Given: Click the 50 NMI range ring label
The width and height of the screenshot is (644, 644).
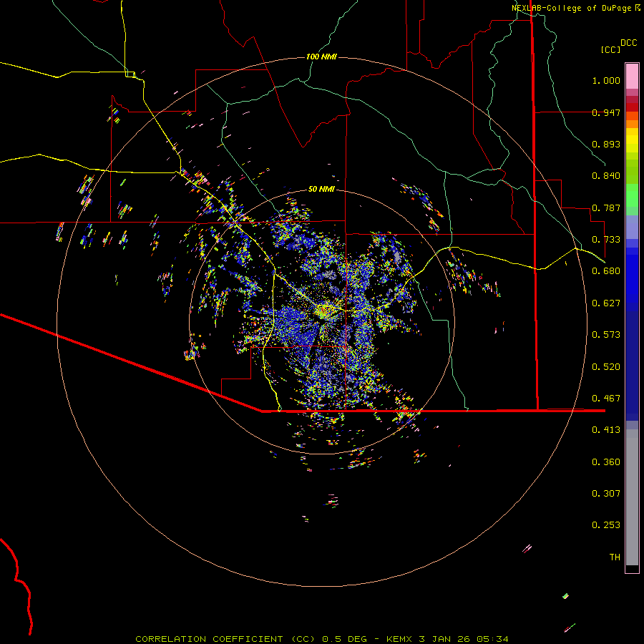Looking at the screenshot, I should (321, 189).
